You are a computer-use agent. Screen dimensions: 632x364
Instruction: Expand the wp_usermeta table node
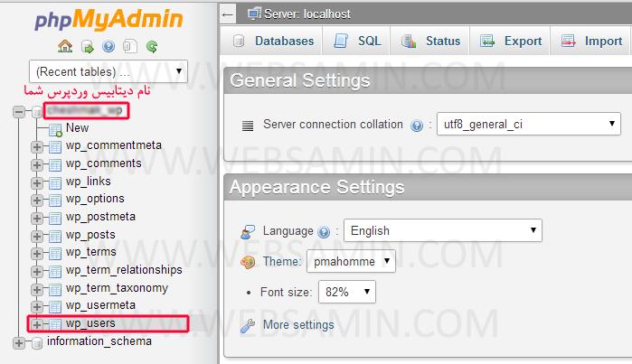(x=37, y=307)
